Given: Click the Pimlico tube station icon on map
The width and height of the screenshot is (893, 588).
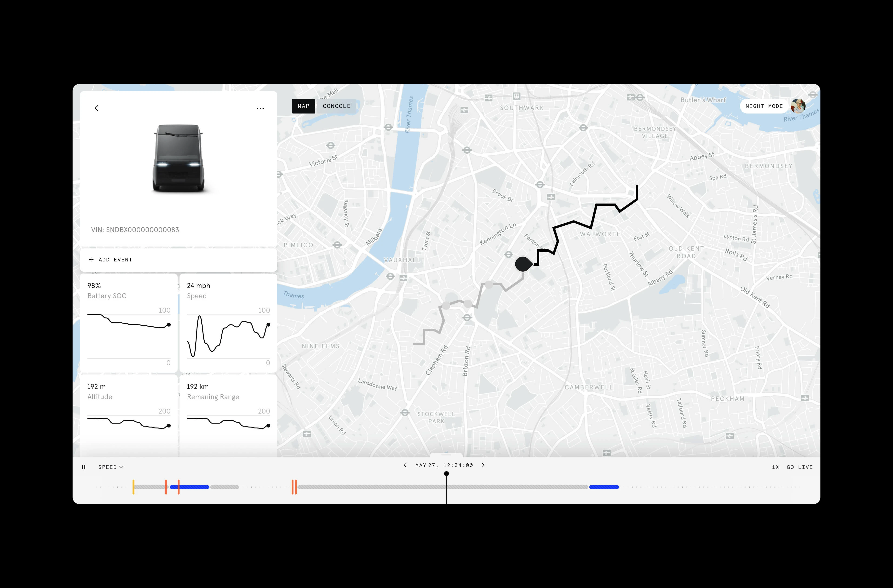Looking at the screenshot, I should pos(337,245).
